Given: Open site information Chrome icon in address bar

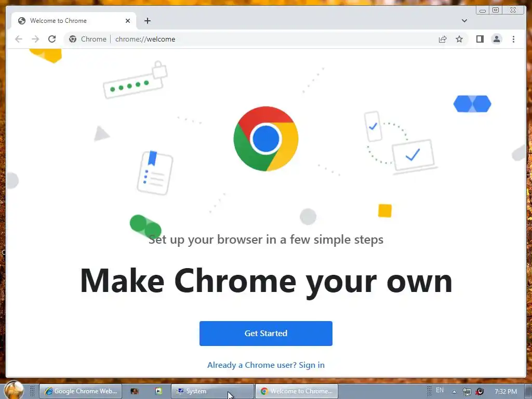Looking at the screenshot, I should point(73,39).
